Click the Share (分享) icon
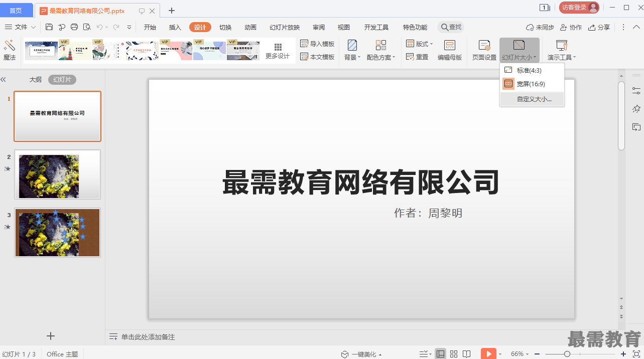The image size is (644, 359). pos(599,27)
